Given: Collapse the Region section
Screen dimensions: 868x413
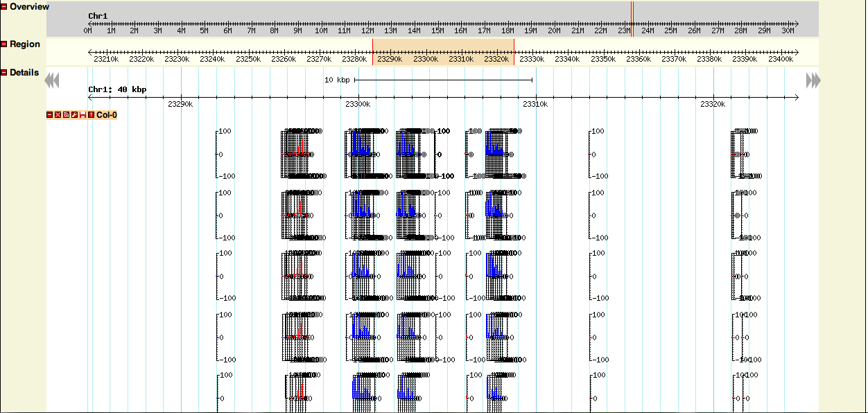Looking at the screenshot, I should pos(4,44).
